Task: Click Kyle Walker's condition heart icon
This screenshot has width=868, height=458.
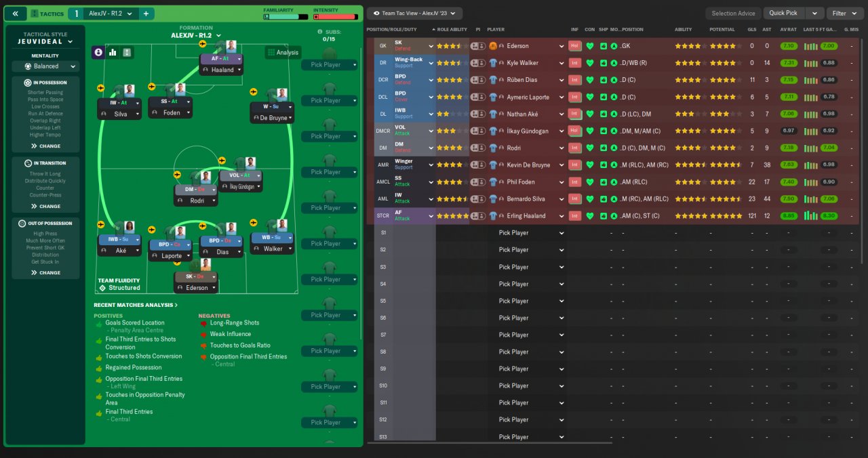Action: [590, 63]
